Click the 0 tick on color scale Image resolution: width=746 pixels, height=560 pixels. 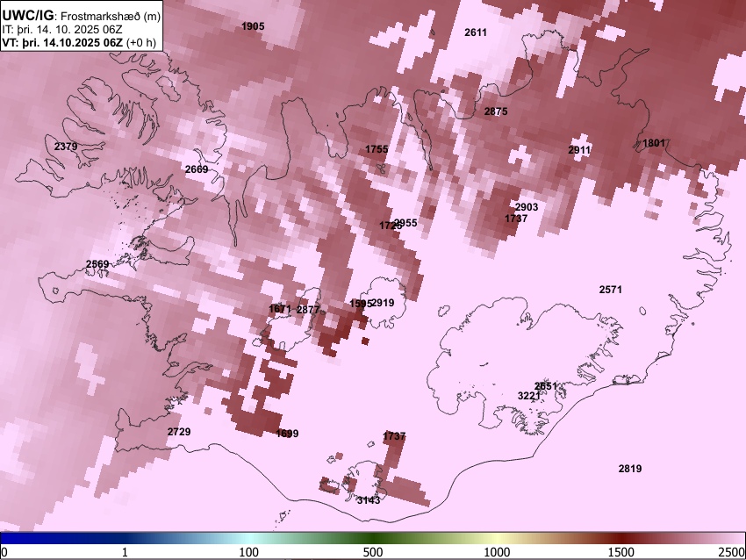(x=4, y=552)
